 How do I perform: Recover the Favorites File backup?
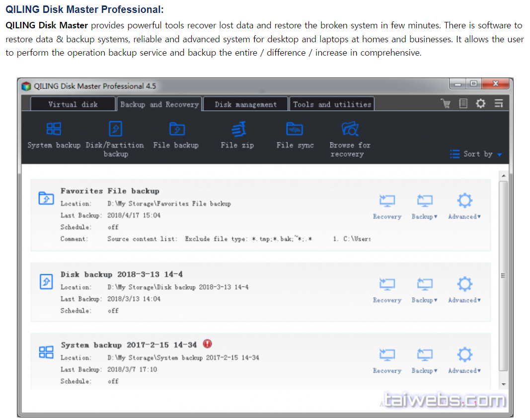(387, 207)
